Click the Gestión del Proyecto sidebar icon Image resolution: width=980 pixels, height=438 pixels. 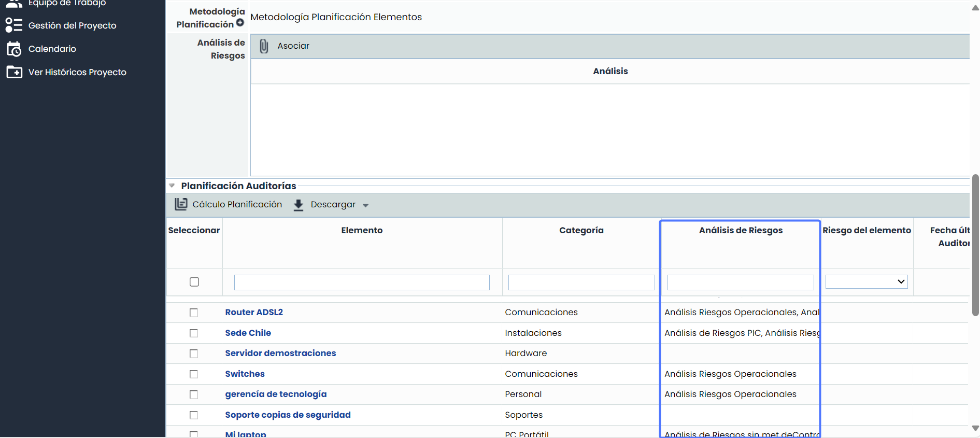pyautogui.click(x=14, y=25)
